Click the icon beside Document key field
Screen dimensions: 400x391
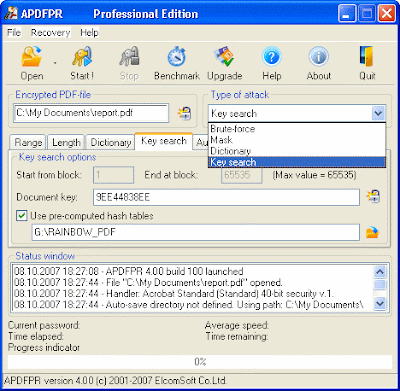tap(373, 196)
